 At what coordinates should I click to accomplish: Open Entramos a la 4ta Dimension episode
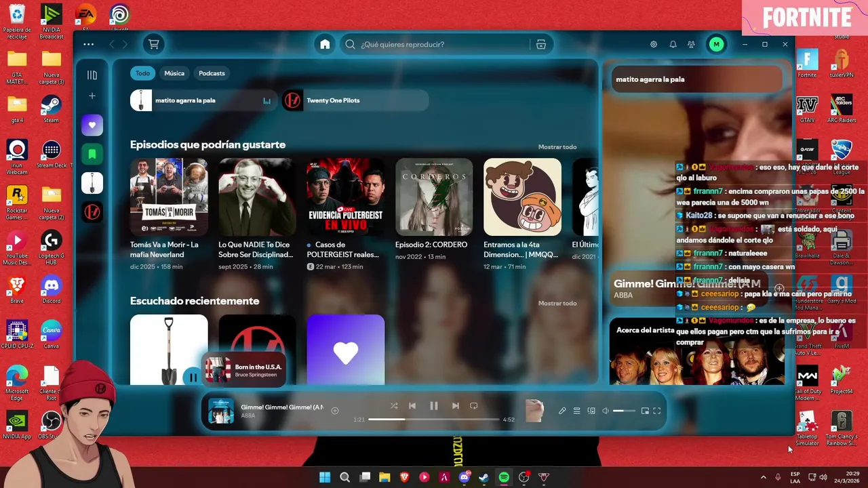pos(522,216)
